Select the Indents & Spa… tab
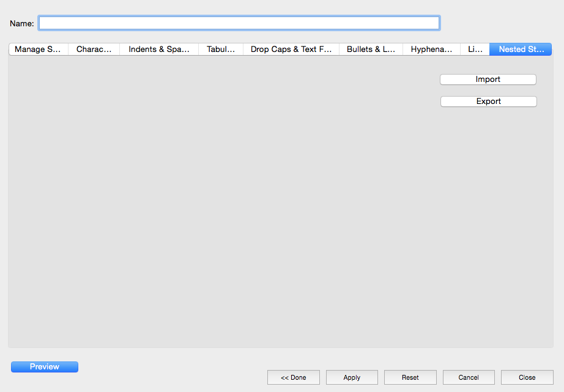This screenshot has width=564, height=392. point(159,50)
